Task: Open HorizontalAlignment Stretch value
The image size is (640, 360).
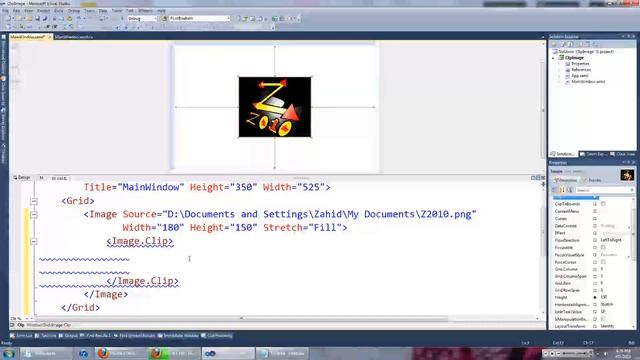Action: click(607, 304)
